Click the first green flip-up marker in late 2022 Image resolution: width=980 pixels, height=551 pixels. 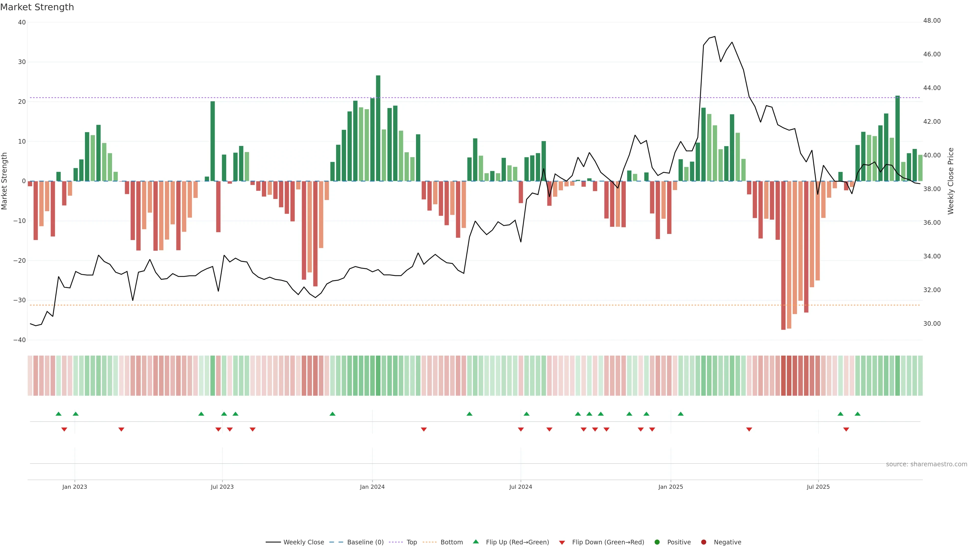[58, 414]
